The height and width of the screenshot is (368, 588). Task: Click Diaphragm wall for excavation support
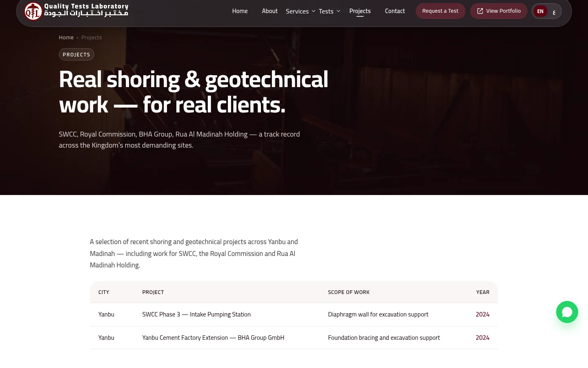378,314
